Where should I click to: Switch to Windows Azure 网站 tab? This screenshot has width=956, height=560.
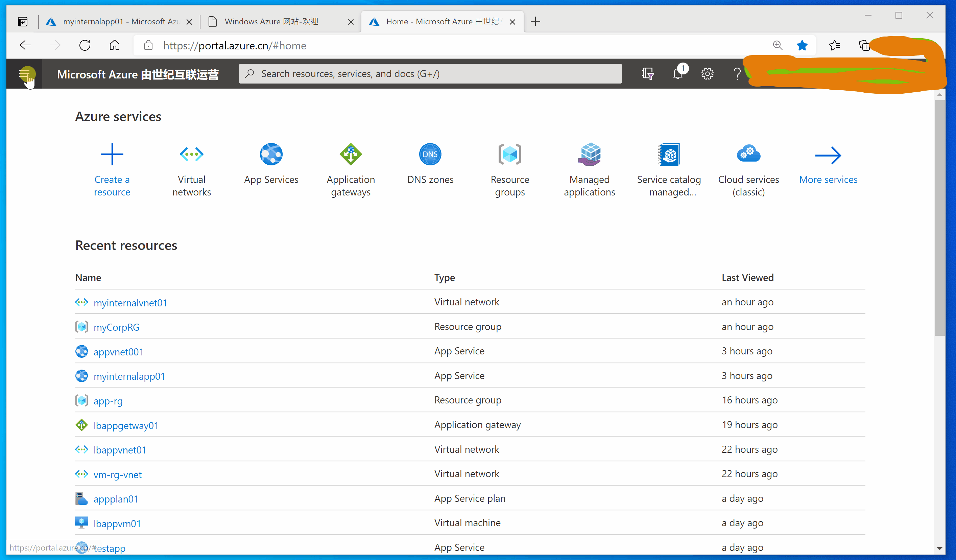click(x=272, y=22)
